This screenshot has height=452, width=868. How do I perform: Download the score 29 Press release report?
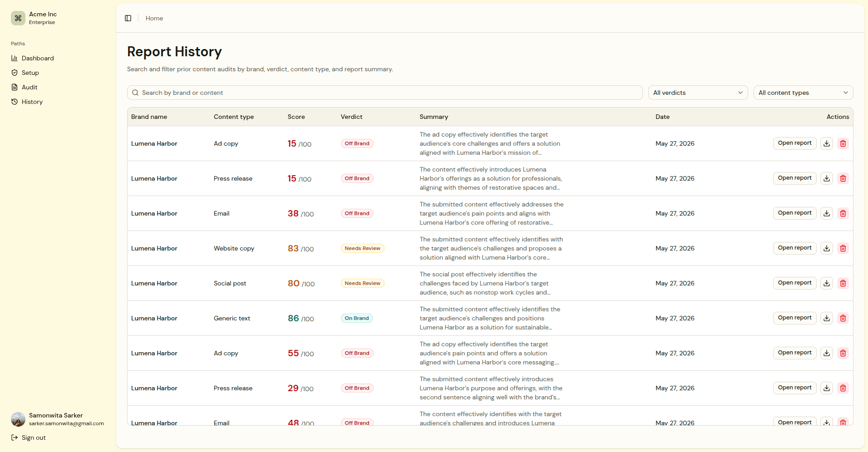827,388
